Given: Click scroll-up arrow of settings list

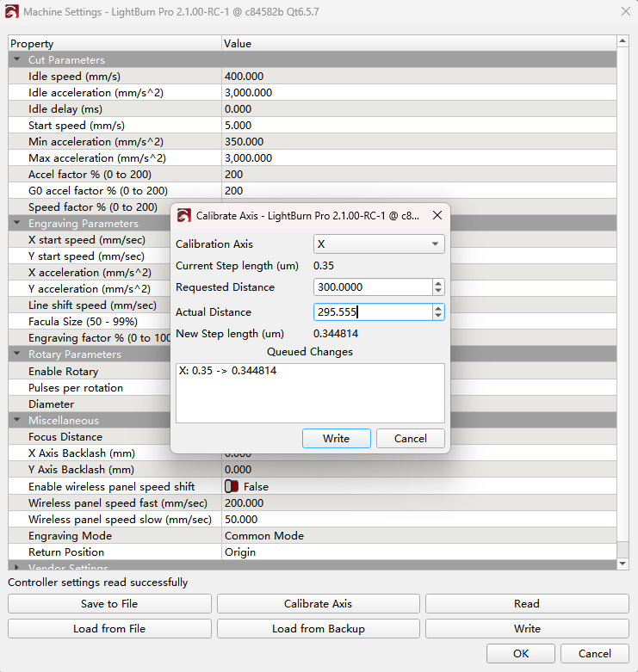Looking at the screenshot, I should click(x=623, y=40).
